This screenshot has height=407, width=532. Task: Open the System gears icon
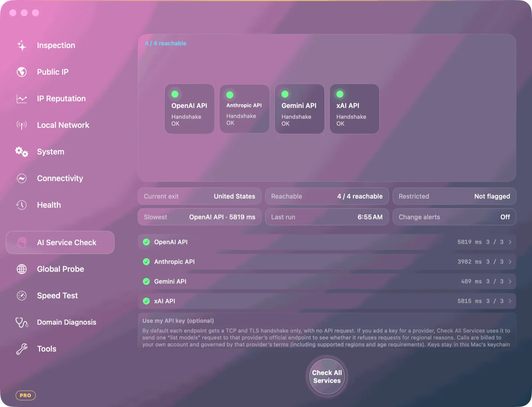click(22, 152)
